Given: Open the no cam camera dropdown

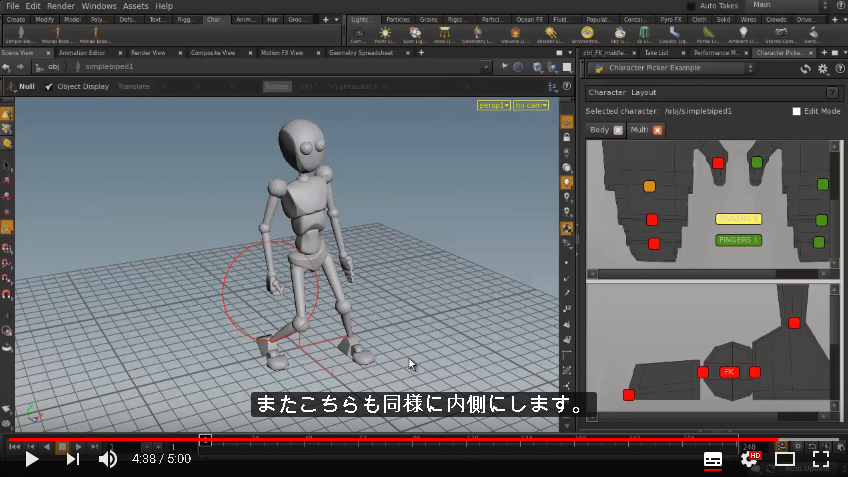Looking at the screenshot, I should (x=531, y=105).
